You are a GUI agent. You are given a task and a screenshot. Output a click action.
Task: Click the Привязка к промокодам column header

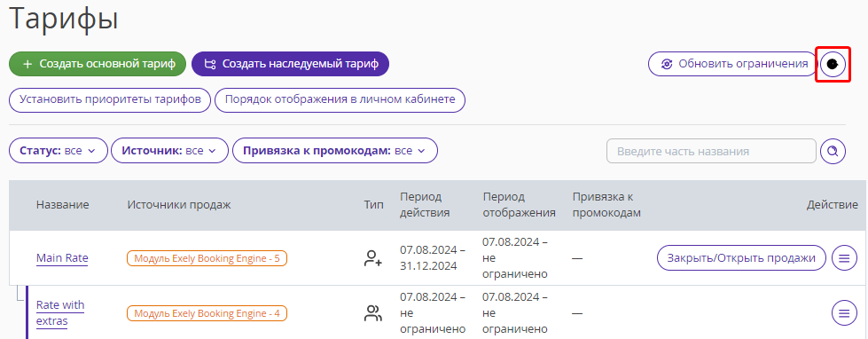click(x=606, y=205)
